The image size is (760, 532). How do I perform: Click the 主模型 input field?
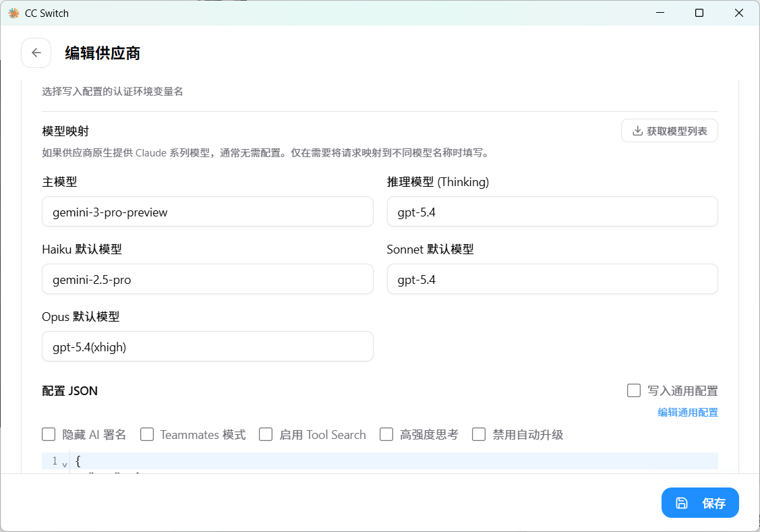coord(207,212)
